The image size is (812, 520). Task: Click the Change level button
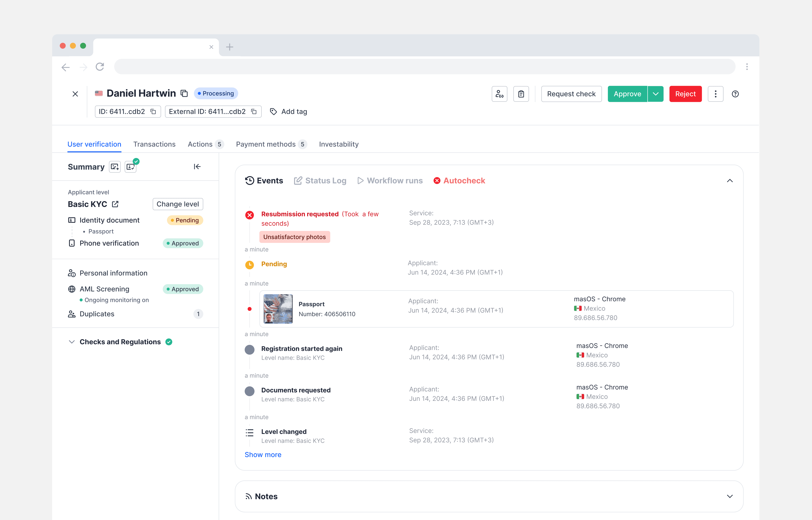click(178, 204)
